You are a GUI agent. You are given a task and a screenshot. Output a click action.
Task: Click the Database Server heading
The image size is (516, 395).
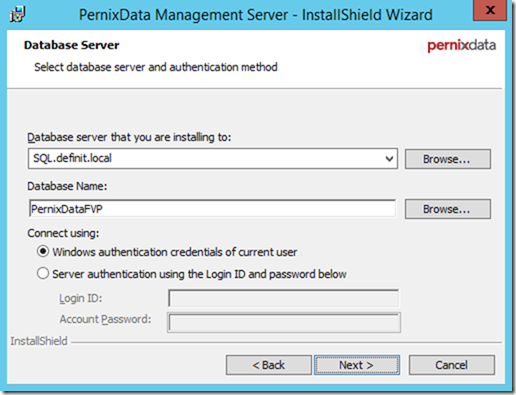71,45
